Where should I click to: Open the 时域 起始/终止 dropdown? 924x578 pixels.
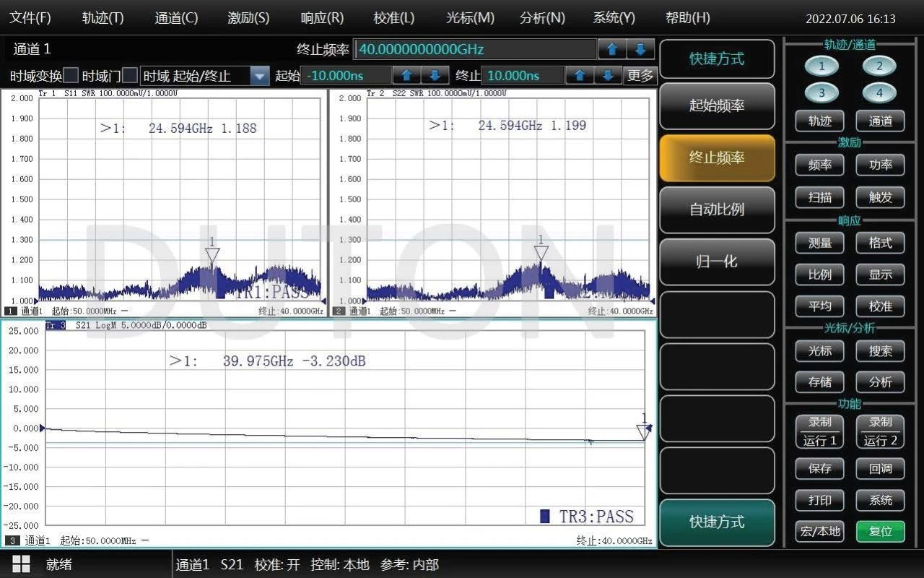[x=259, y=75]
